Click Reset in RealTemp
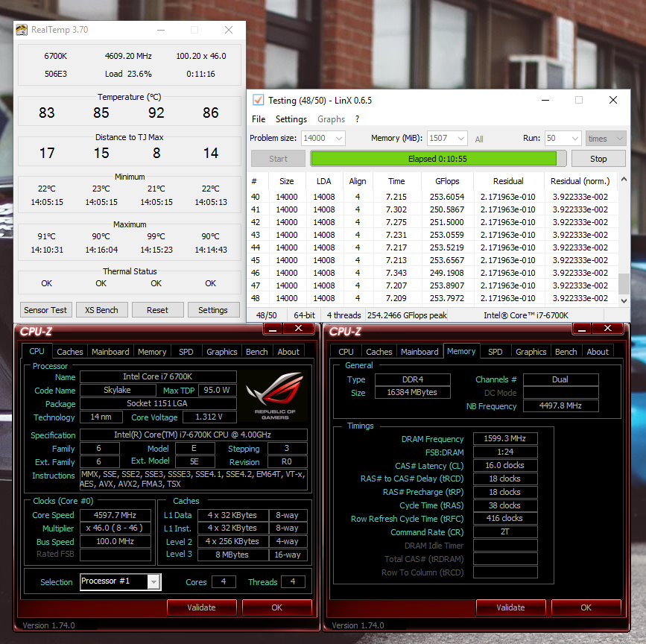 click(x=157, y=310)
